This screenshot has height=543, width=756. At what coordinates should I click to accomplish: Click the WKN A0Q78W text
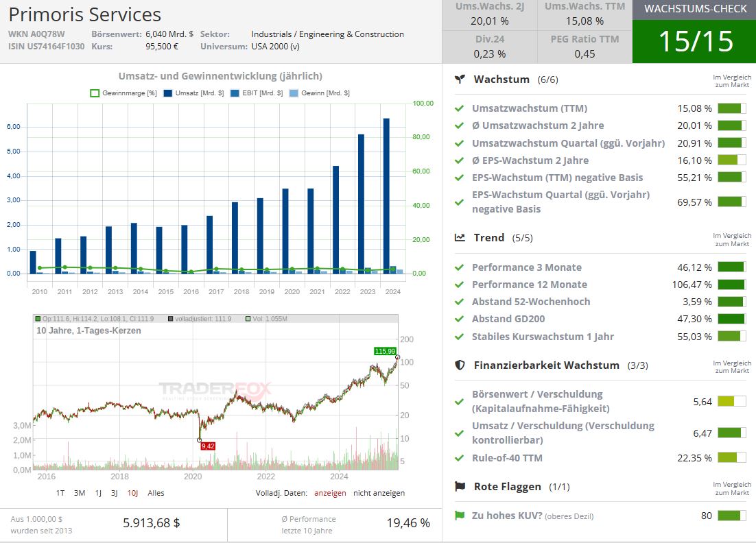coord(36,34)
